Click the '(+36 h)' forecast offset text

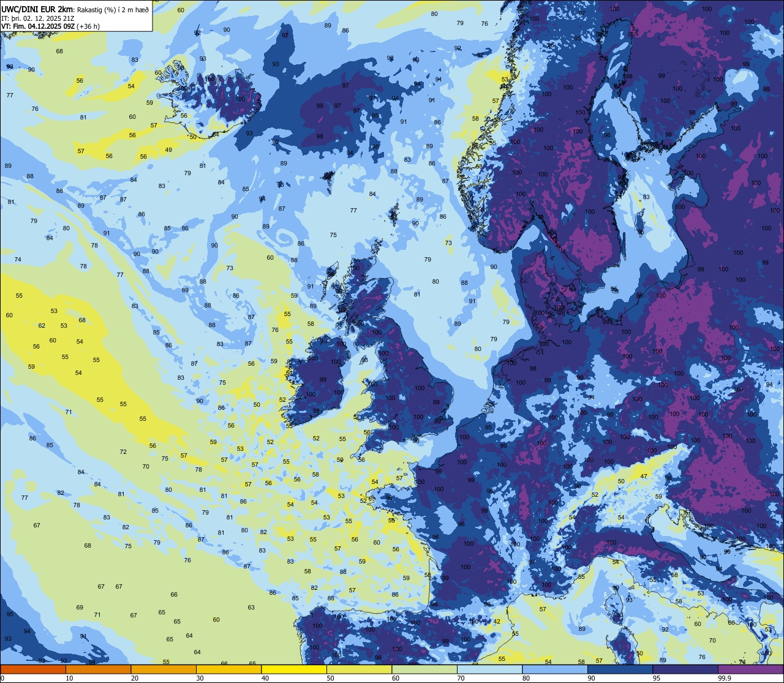point(88,26)
